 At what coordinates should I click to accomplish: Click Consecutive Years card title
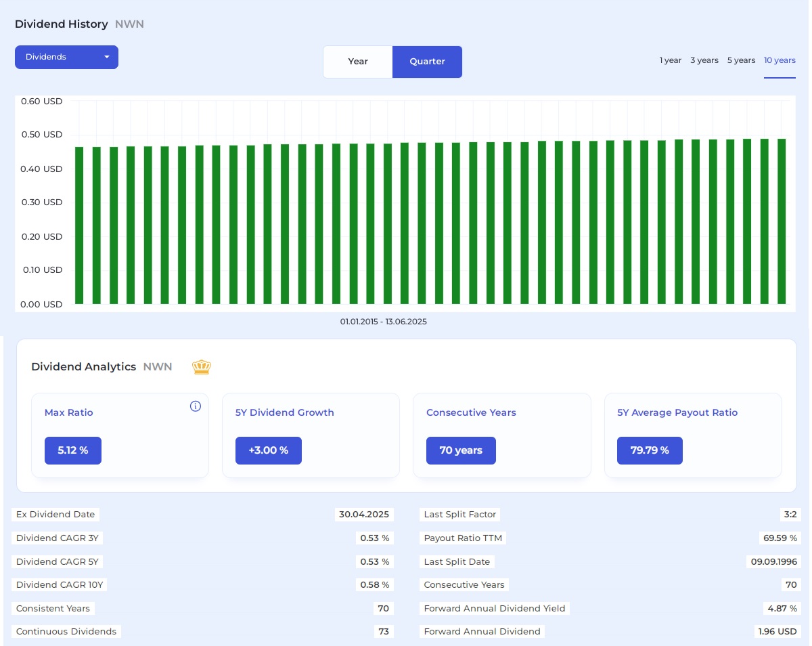pyautogui.click(x=471, y=412)
